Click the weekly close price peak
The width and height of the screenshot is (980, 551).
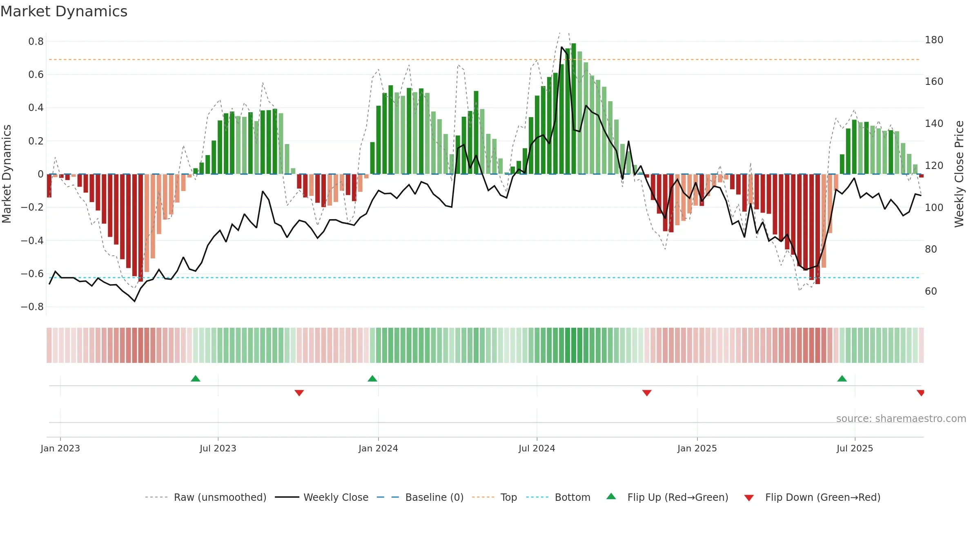[x=562, y=47]
